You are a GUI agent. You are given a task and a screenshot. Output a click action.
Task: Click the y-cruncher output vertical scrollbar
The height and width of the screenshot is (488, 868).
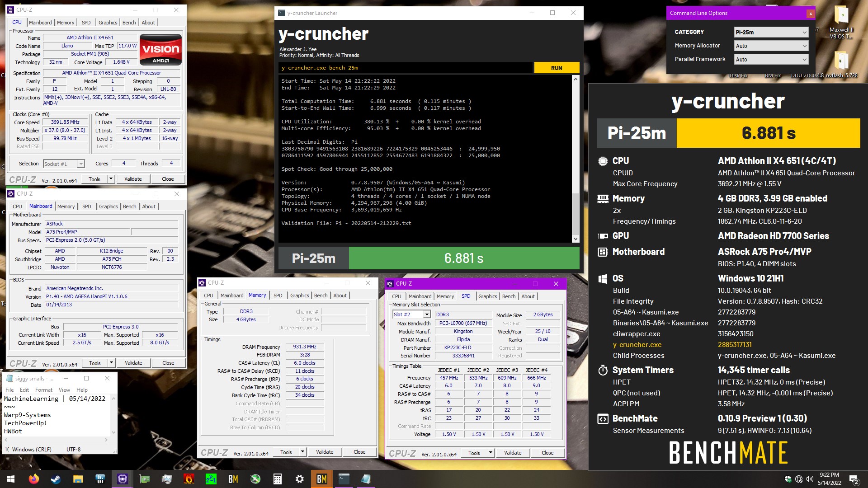pyautogui.click(x=576, y=159)
